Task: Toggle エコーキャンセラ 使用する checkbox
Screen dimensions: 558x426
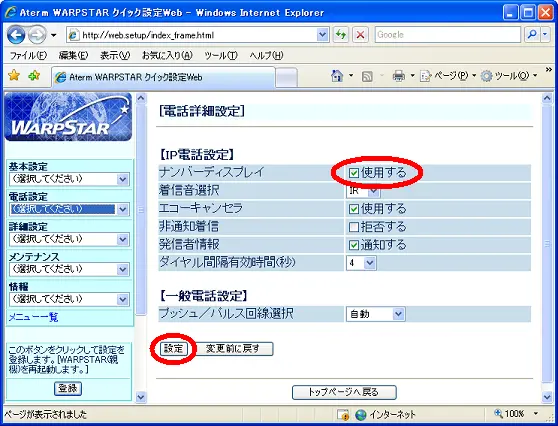Action: [353, 209]
